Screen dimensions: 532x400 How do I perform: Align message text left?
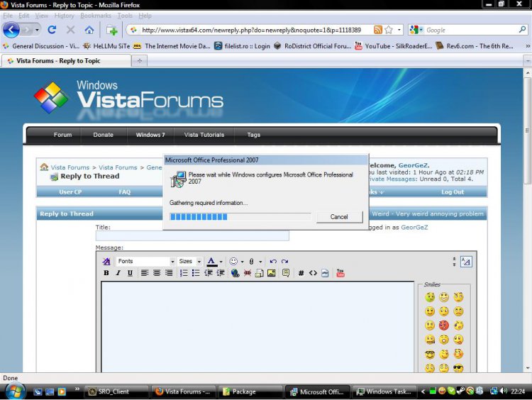tap(145, 273)
